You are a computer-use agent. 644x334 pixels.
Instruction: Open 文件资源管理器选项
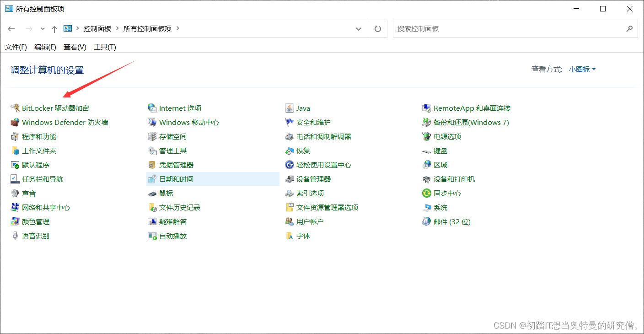pos(327,208)
